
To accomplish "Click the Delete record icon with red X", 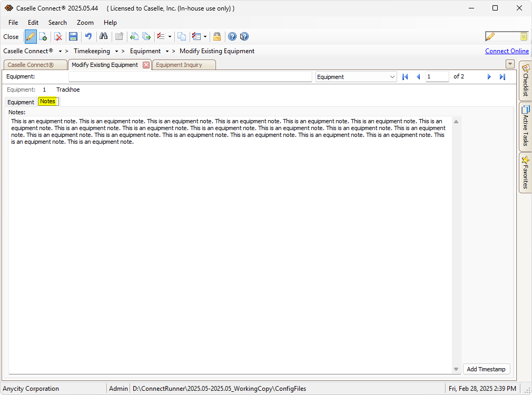I will tap(58, 37).
